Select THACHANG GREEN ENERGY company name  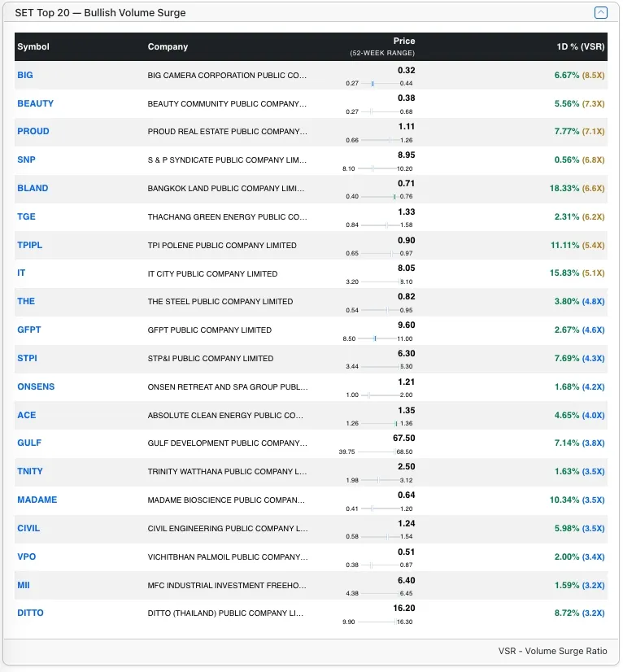[228, 217]
